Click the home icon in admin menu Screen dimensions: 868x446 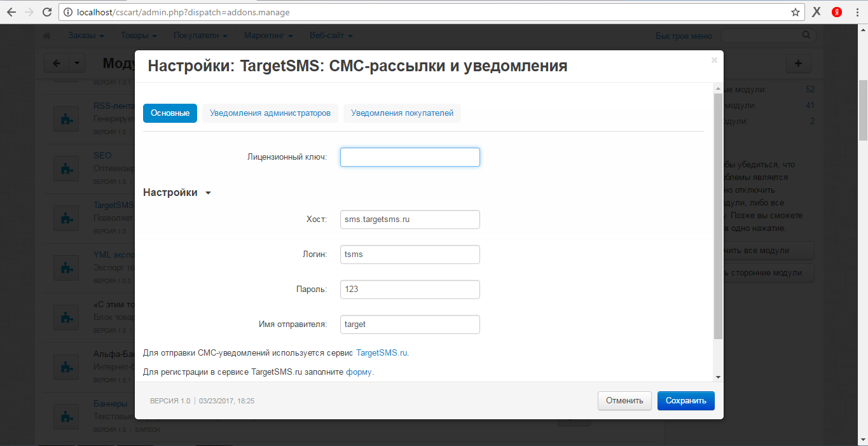click(46, 36)
